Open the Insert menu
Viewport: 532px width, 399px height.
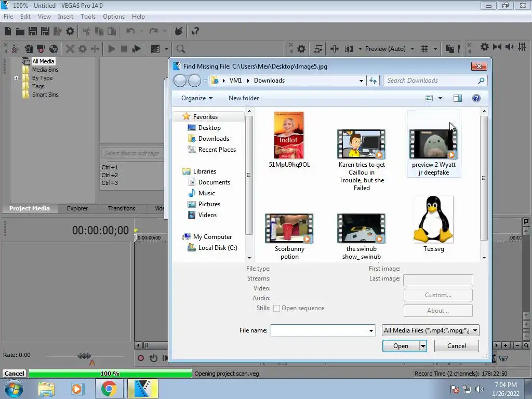(x=65, y=17)
